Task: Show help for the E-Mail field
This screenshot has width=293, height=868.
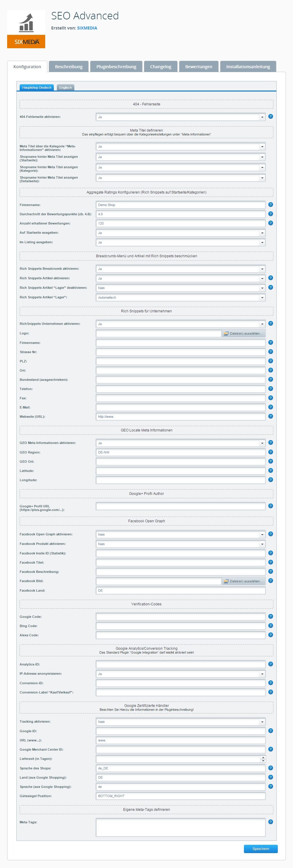Action: coord(270,407)
